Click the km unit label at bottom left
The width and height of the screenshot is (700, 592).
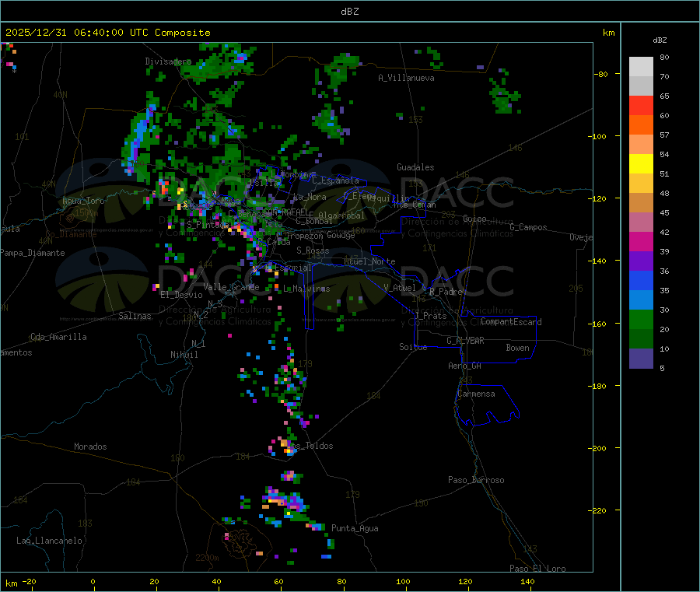tap(11, 583)
